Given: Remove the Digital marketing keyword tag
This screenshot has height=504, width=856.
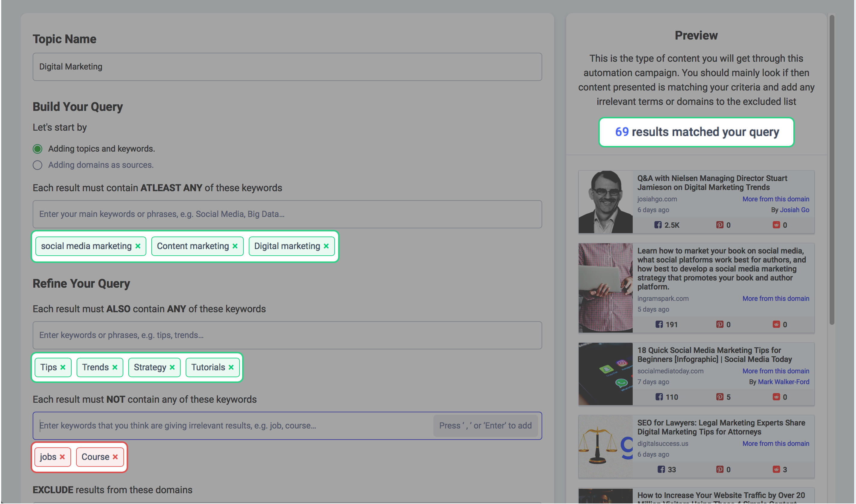Looking at the screenshot, I should click(x=326, y=246).
